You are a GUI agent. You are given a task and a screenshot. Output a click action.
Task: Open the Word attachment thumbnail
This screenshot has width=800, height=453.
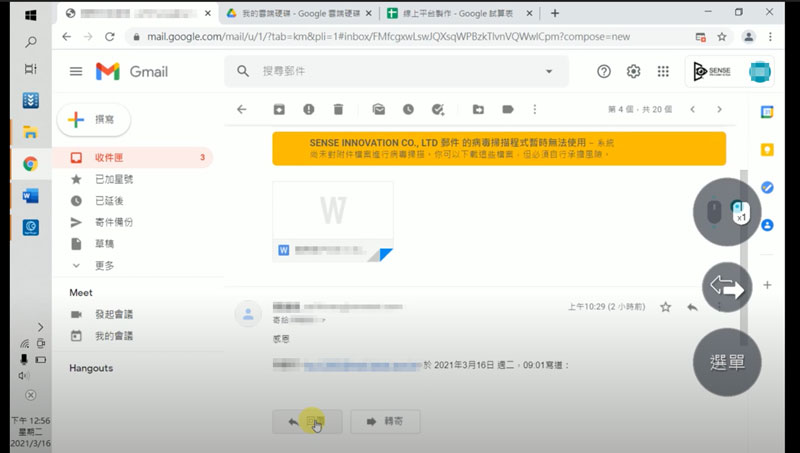[x=333, y=221]
